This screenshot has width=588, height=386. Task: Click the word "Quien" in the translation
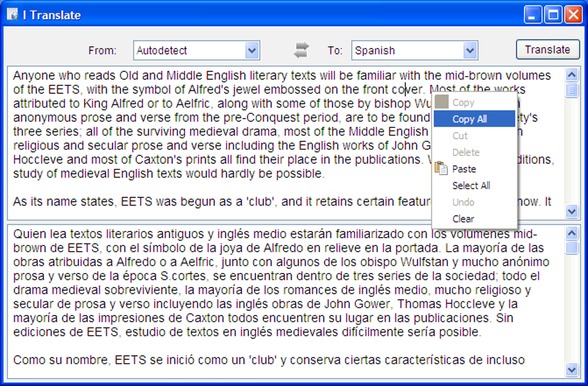(x=30, y=234)
